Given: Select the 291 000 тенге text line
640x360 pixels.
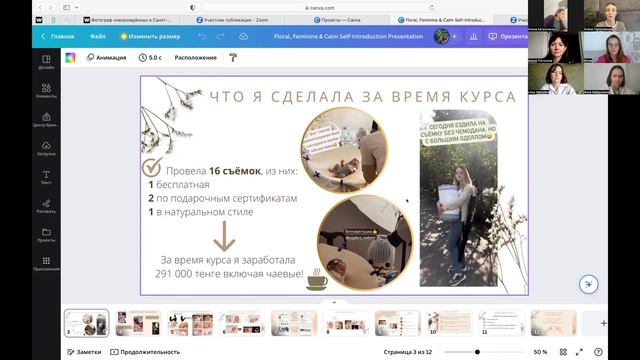Looking at the screenshot, I should pos(229,273).
